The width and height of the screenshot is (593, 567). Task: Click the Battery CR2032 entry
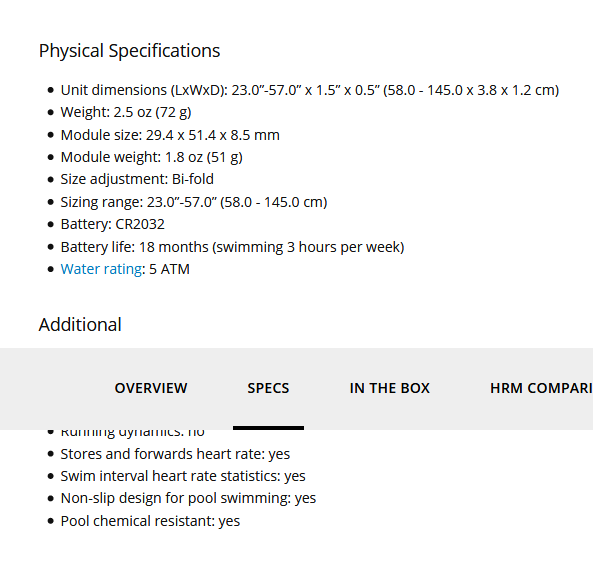click(x=113, y=224)
